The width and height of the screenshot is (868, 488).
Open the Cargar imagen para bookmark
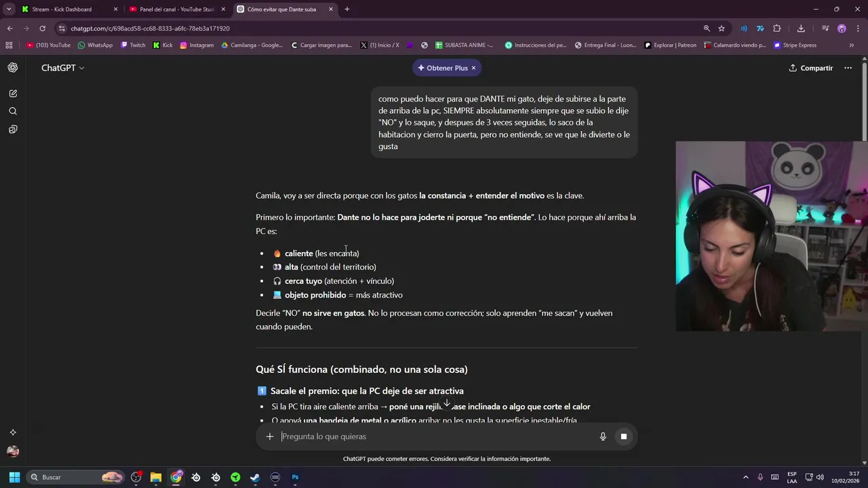click(x=321, y=45)
